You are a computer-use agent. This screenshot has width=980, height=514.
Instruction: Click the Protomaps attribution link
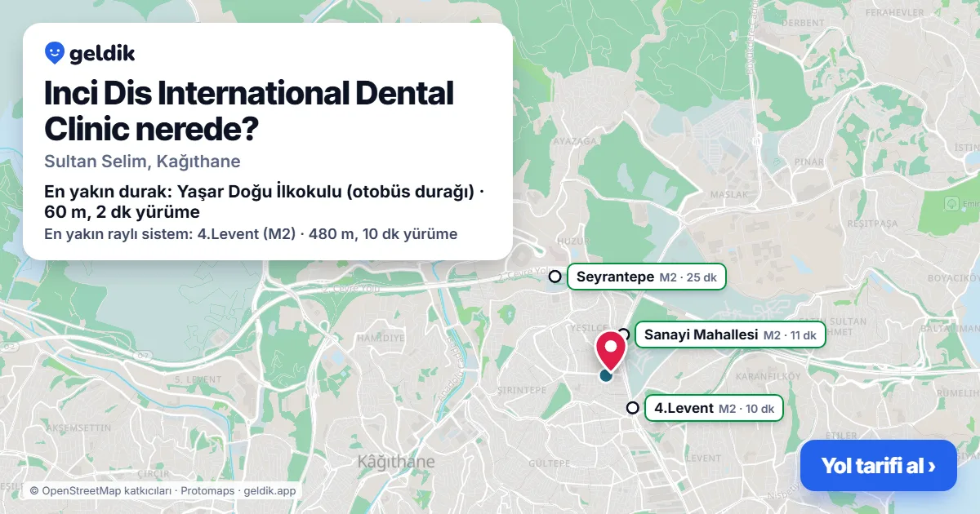point(207,491)
